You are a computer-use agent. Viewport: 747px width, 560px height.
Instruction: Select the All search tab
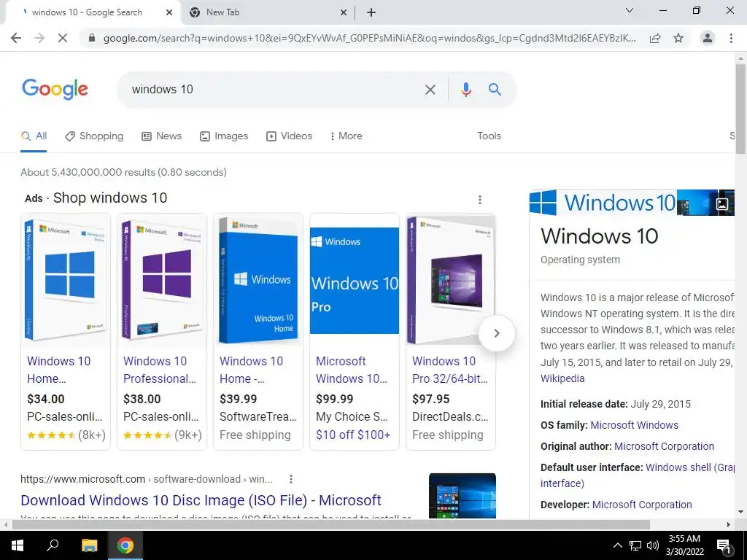tap(34, 136)
